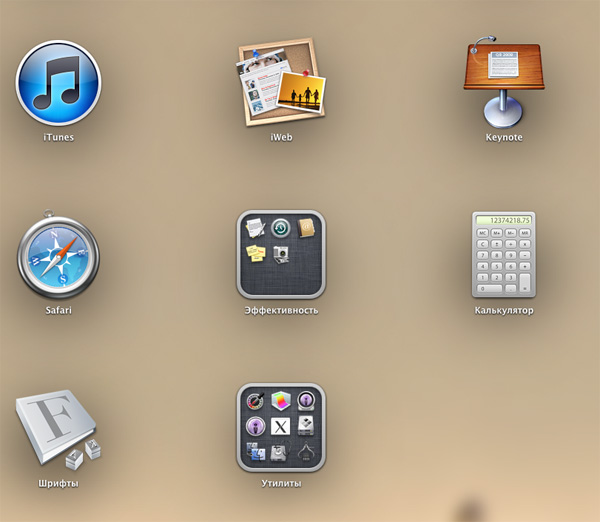Open the Safari browser icon

[58, 254]
